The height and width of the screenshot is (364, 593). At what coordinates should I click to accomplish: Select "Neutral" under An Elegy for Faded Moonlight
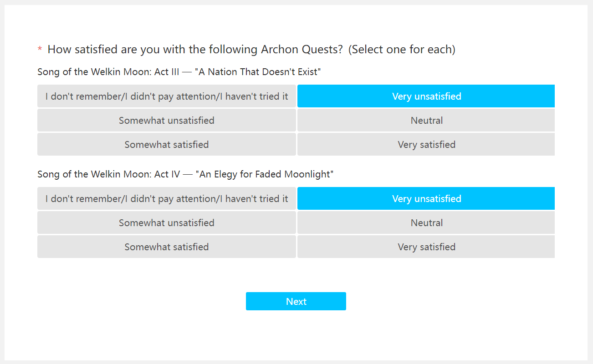tap(426, 223)
